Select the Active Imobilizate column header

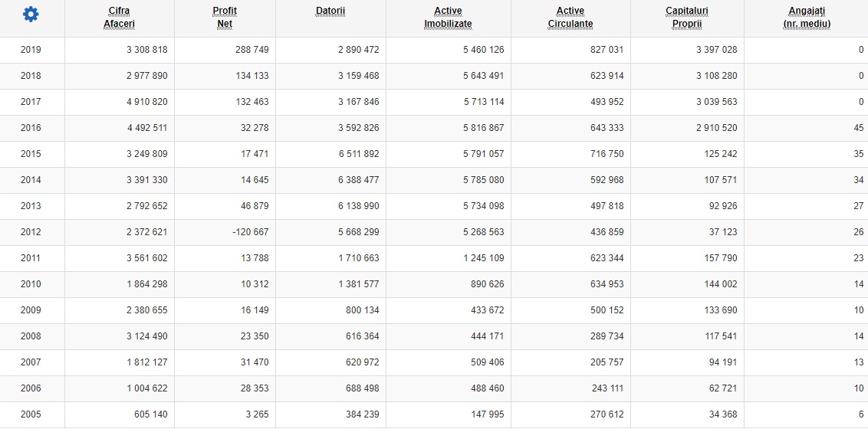click(448, 17)
